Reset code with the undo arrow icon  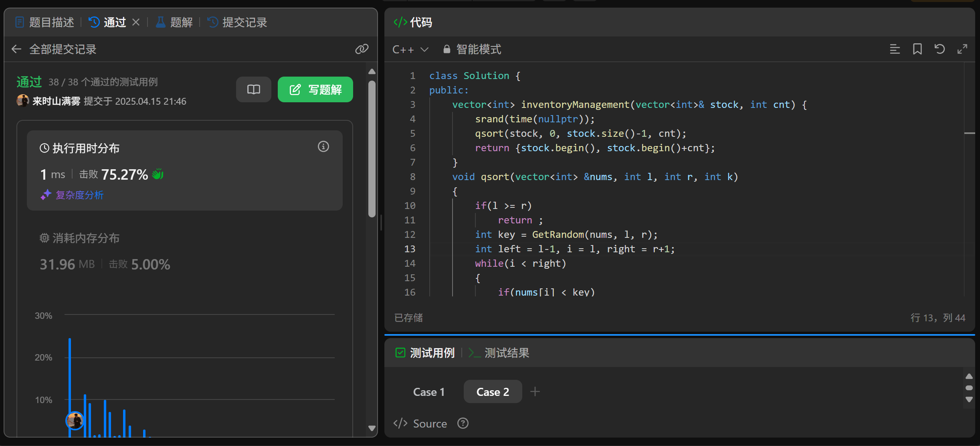point(940,49)
